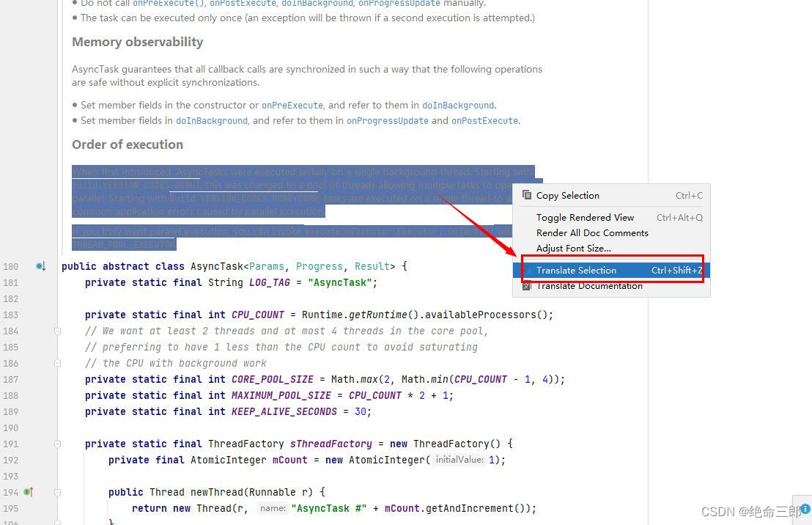This screenshot has height=525, width=812.
Task: Click the Progress type parameter on line 180
Action: click(x=319, y=266)
